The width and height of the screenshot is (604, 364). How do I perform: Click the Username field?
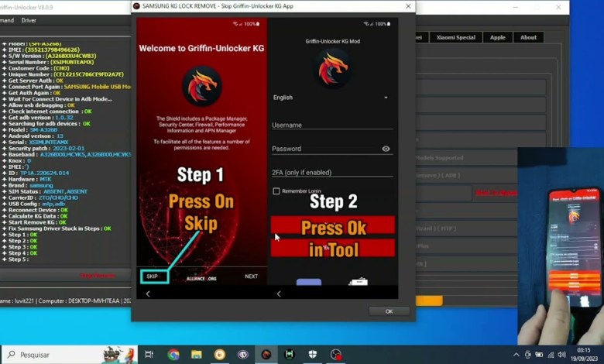tap(332, 125)
